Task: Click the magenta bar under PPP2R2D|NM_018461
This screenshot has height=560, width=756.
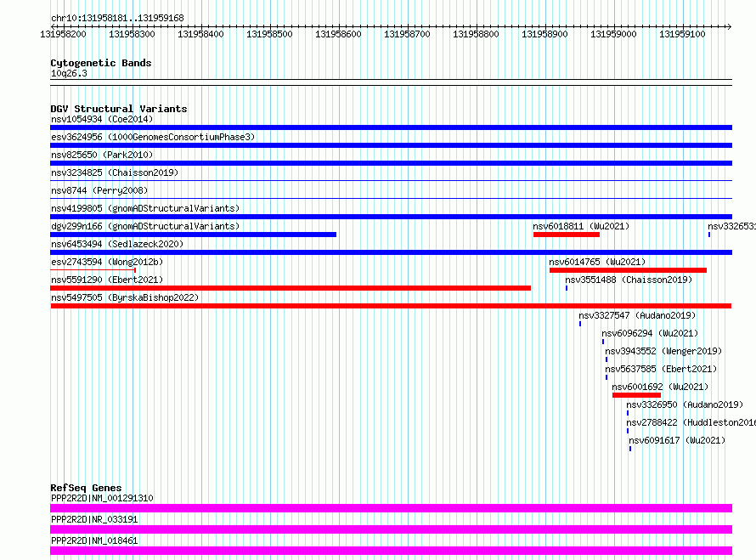Action: point(391,551)
